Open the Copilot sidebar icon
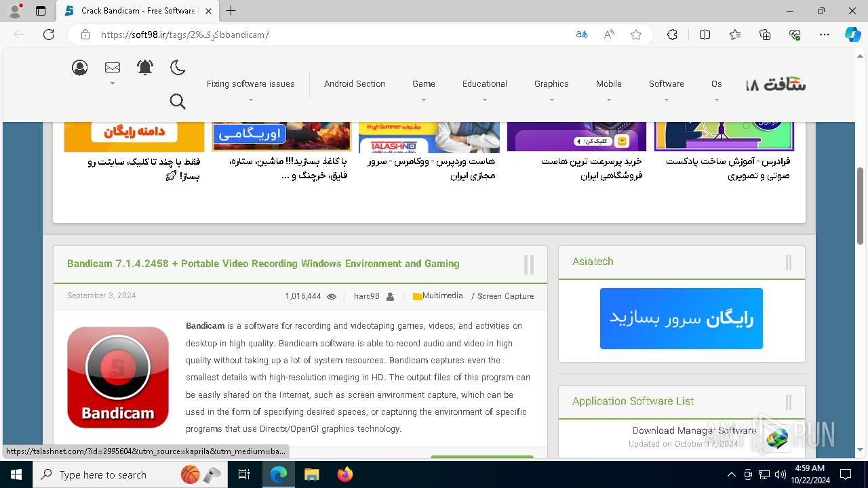The height and width of the screenshot is (488, 868). 853,35
